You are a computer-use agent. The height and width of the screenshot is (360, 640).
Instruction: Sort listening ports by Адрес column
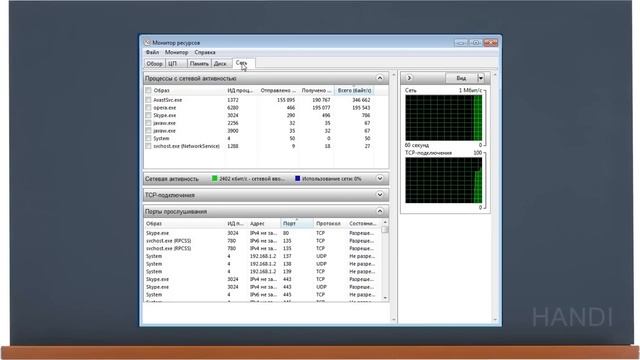(264, 224)
